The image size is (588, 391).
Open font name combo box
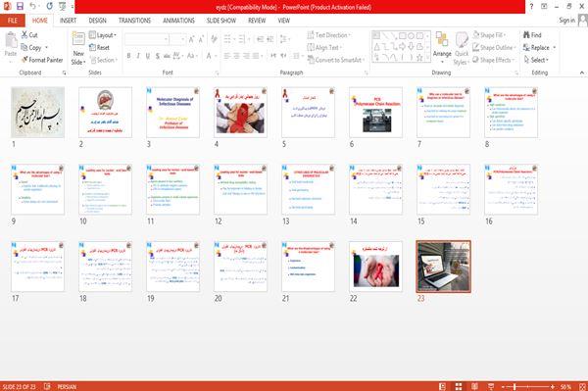click(x=147, y=39)
